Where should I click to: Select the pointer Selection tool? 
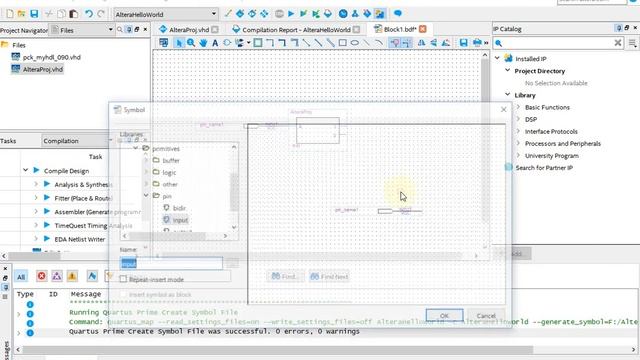pyautogui.click(x=179, y=43)
